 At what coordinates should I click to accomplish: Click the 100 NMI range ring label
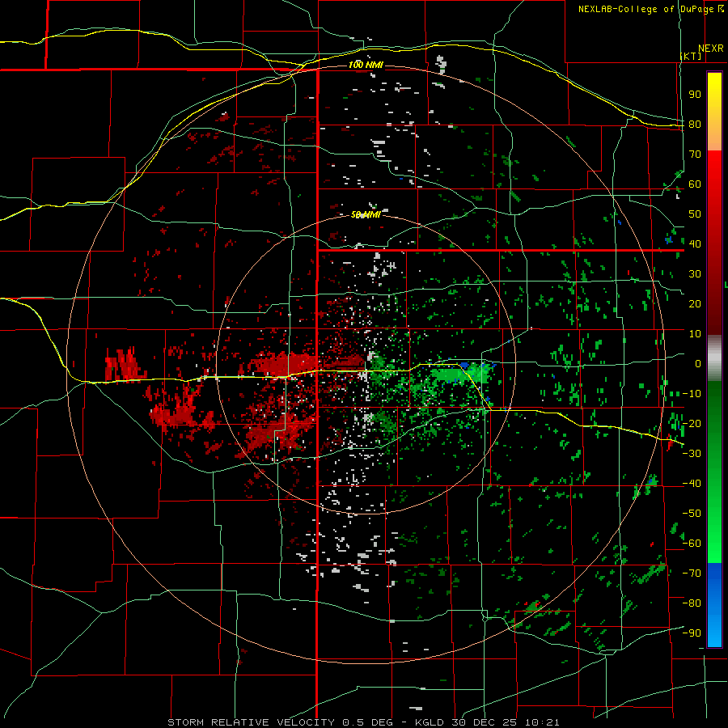point(366,65)
